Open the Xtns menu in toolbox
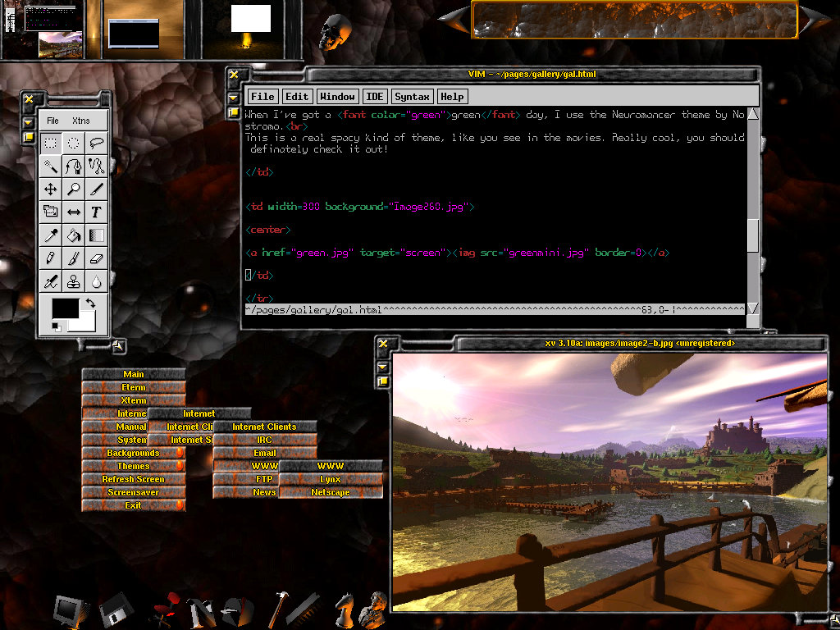 coord(80,121)
